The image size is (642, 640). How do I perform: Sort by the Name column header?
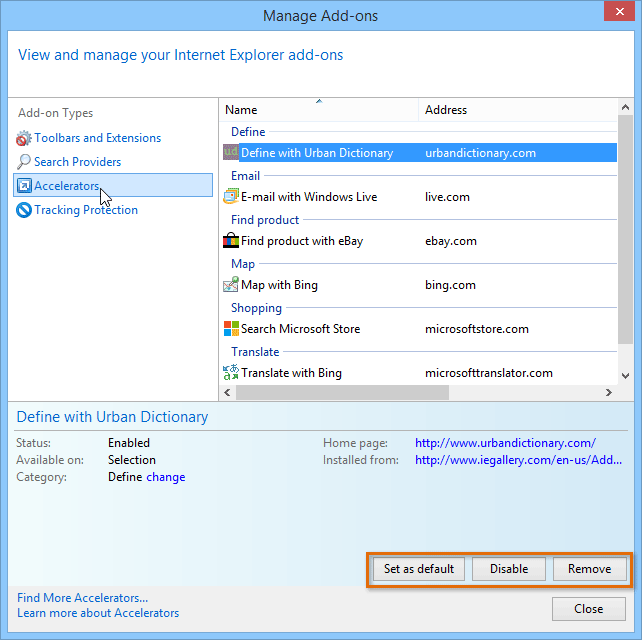pyautogui.click(x=319, y=110)
